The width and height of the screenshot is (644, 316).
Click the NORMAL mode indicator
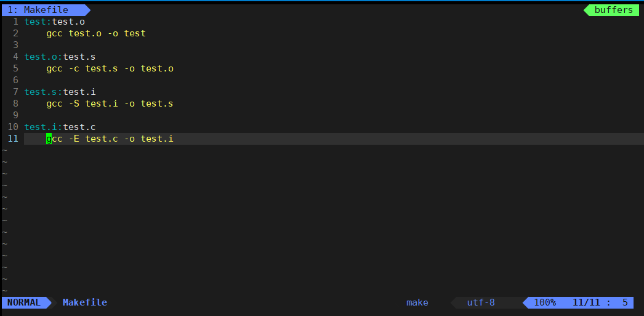[24, 302]
